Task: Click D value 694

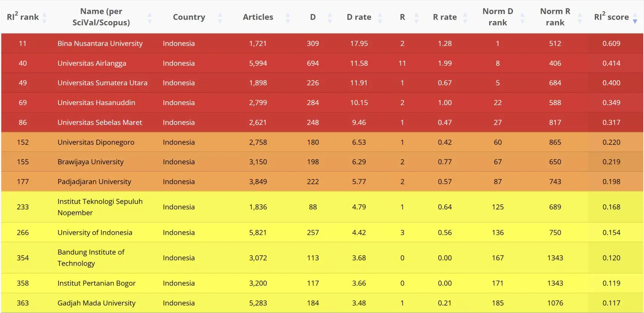Action: tap(313, 63)
